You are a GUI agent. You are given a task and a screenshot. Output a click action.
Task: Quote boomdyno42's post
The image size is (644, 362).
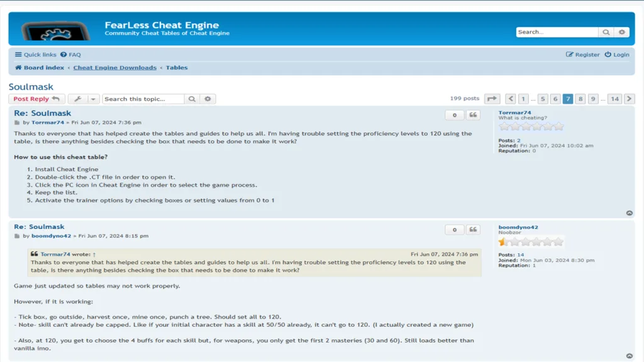point(473,230)
